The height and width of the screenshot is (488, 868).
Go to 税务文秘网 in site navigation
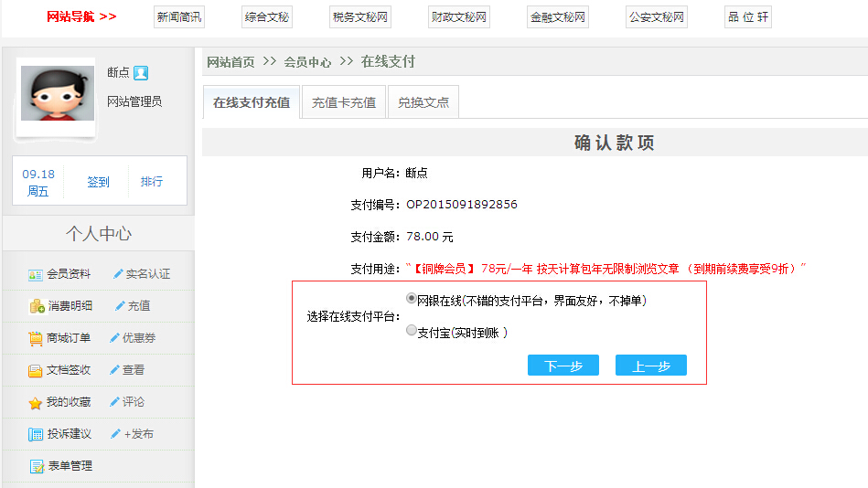(x=360, y=16)
